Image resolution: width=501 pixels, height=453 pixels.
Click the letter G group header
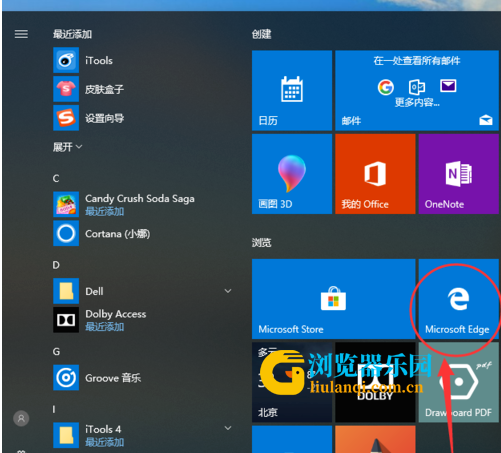click(56, 352)
